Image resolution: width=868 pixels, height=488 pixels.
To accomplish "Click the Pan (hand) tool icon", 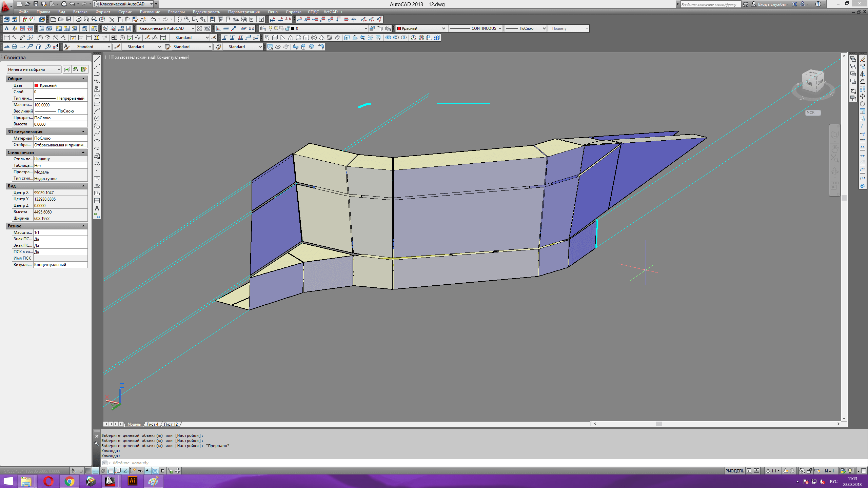I will (x=179, y=19).
